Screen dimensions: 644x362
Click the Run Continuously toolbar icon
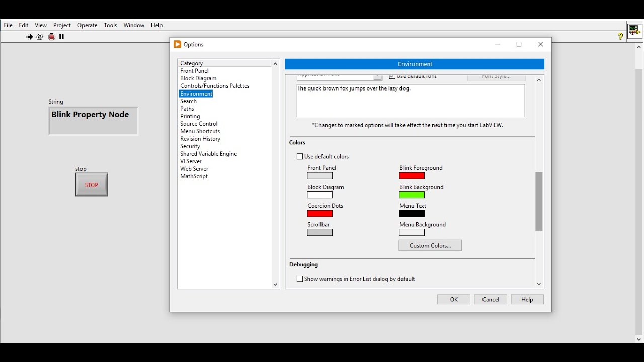pyautogui.click(x=40, y=37)
